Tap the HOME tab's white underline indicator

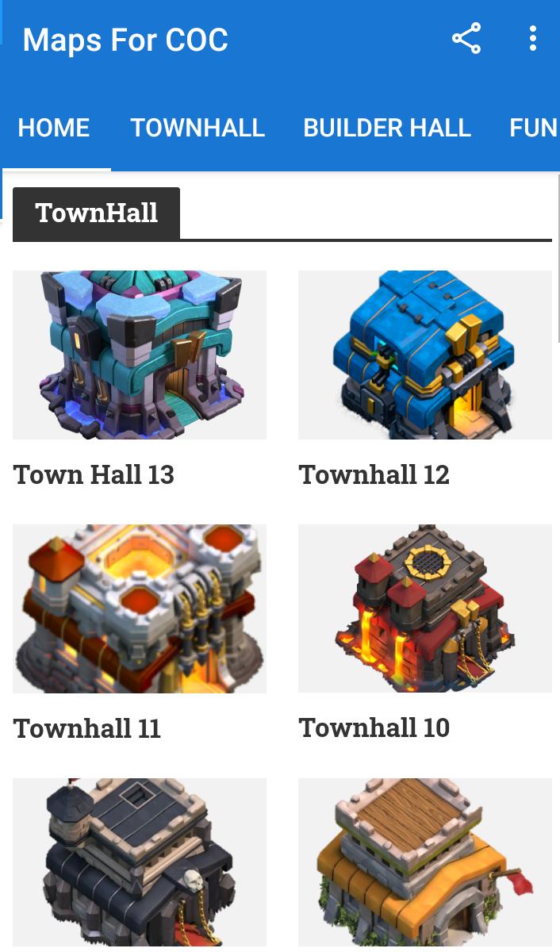tap(56, 169)
